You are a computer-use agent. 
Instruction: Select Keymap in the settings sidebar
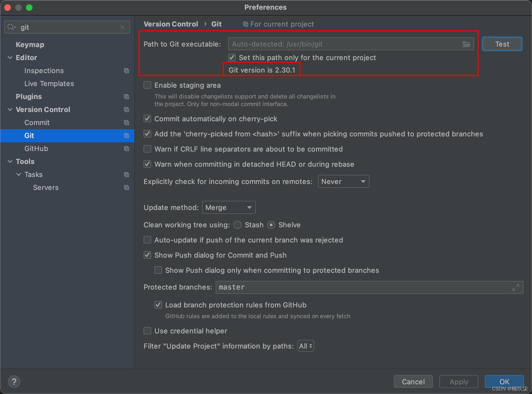pos(30,44)
